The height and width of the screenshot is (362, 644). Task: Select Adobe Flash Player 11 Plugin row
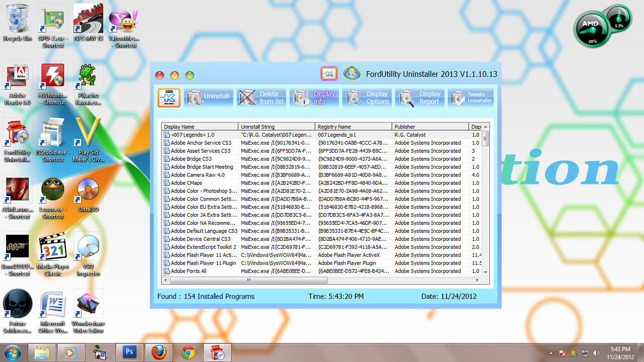click(322, 263)
